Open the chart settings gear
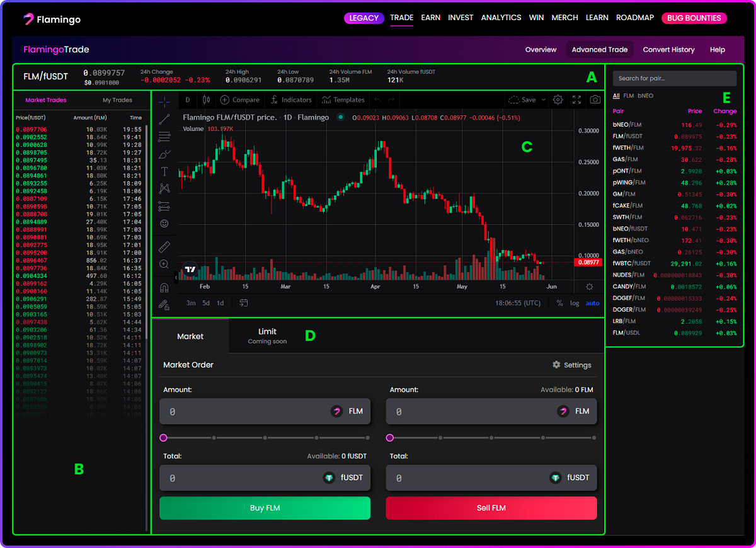This screenshot has width=756, height=548. coord(558,100)
